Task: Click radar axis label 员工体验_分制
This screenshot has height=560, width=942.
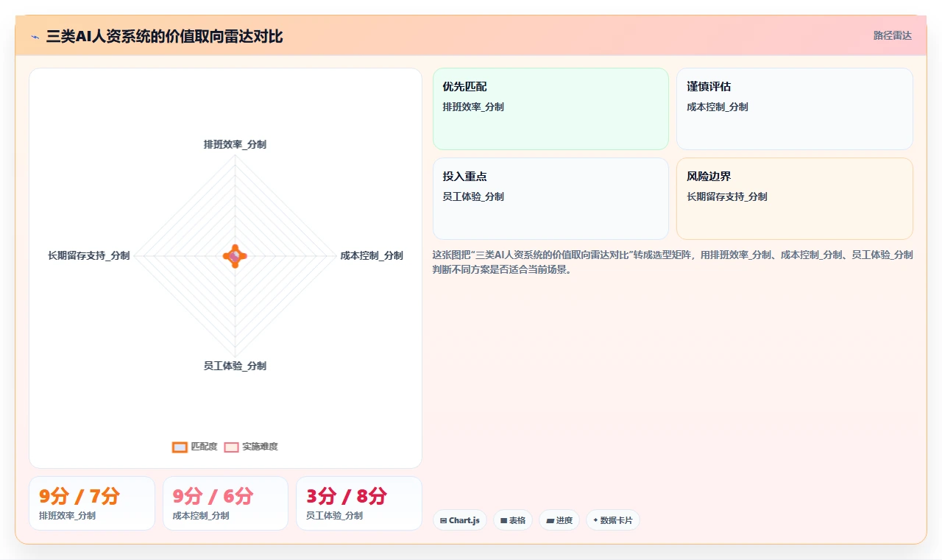Action: (x=235, y=366)
